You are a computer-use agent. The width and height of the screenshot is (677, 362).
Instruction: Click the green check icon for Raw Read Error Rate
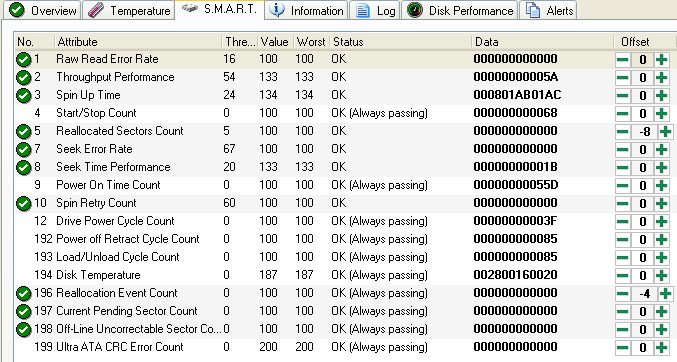pos(23,59)
